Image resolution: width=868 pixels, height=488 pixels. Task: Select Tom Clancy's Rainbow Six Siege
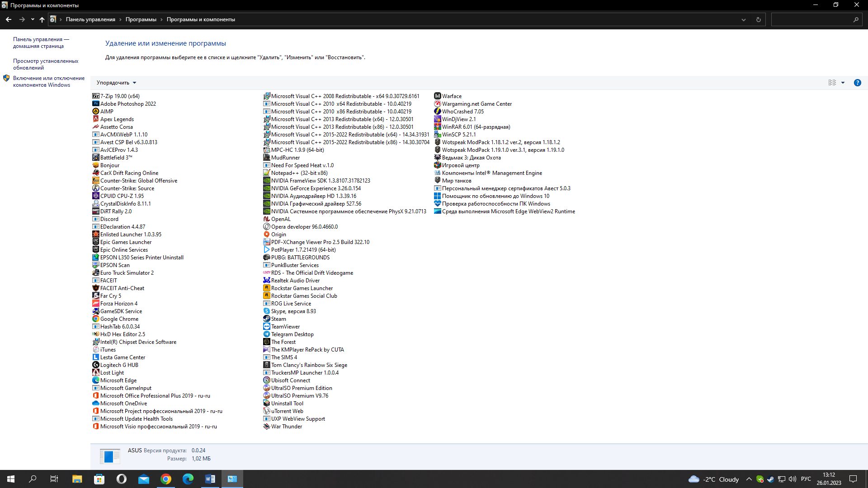(305, 365)
